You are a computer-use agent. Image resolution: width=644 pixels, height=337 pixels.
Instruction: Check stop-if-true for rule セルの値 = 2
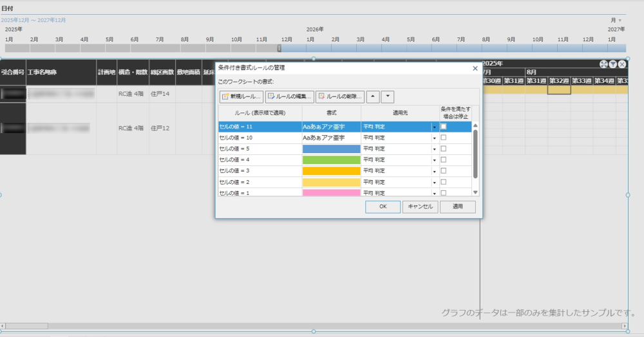pyautogui.click(x=444, y=182)
